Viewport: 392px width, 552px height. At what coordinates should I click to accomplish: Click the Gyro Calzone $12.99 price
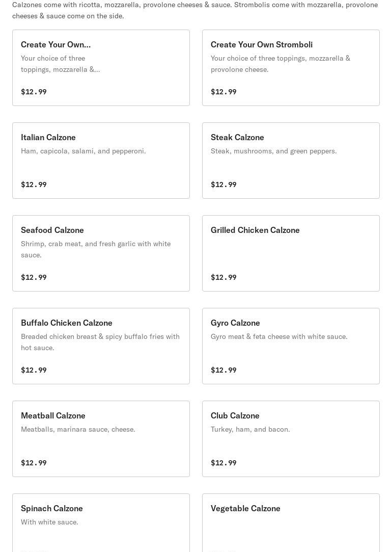(223, 370)
